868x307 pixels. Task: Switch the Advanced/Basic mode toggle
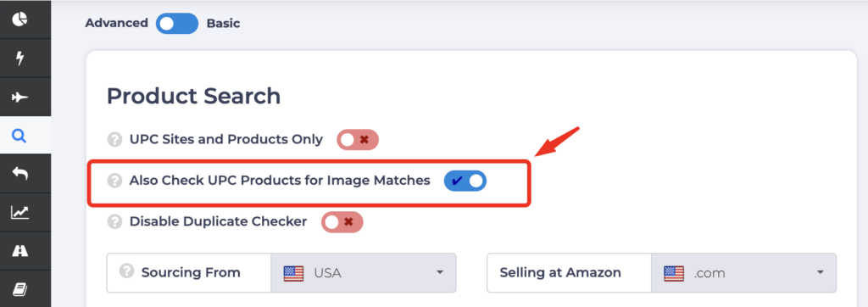coord(177,23)
